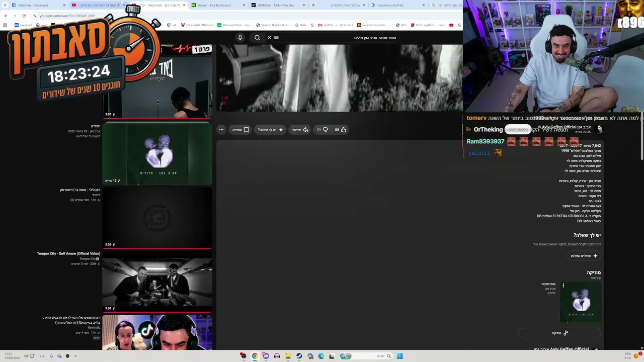Open the three-dot menu of the music card
The width and height of the screenshot is (644, 362).
[x=563, y=286]
